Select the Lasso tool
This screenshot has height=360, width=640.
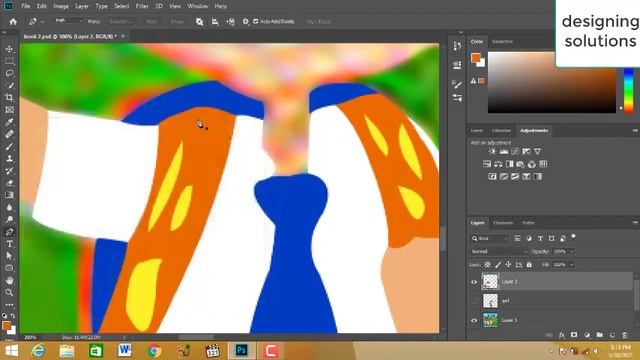point(9,73)
